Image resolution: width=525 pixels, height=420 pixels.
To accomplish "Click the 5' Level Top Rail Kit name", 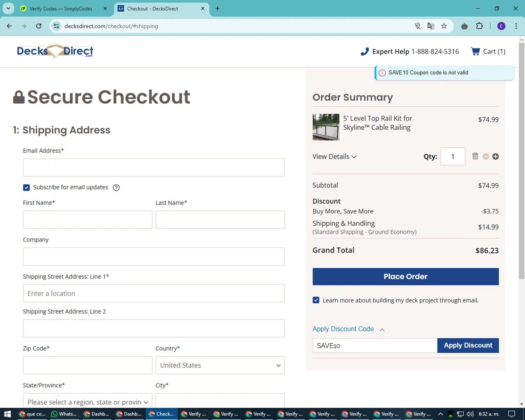I will (x=378, y=123).
